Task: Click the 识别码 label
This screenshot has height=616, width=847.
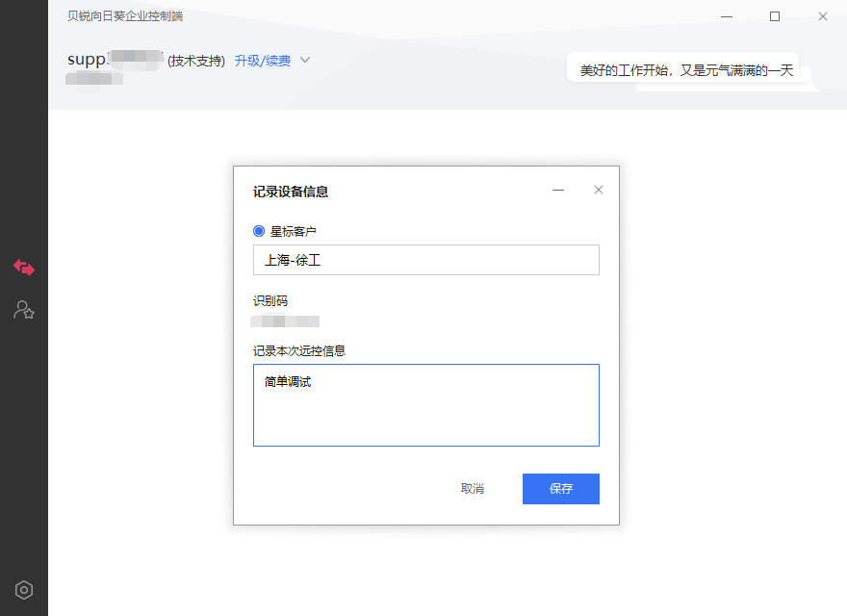Action: [270, 301]
